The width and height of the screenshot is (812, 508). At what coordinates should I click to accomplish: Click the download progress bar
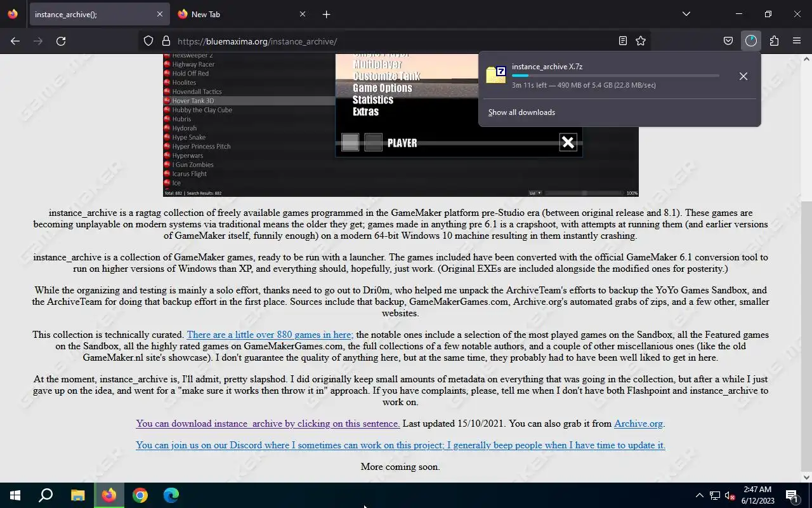click(615, 76)
